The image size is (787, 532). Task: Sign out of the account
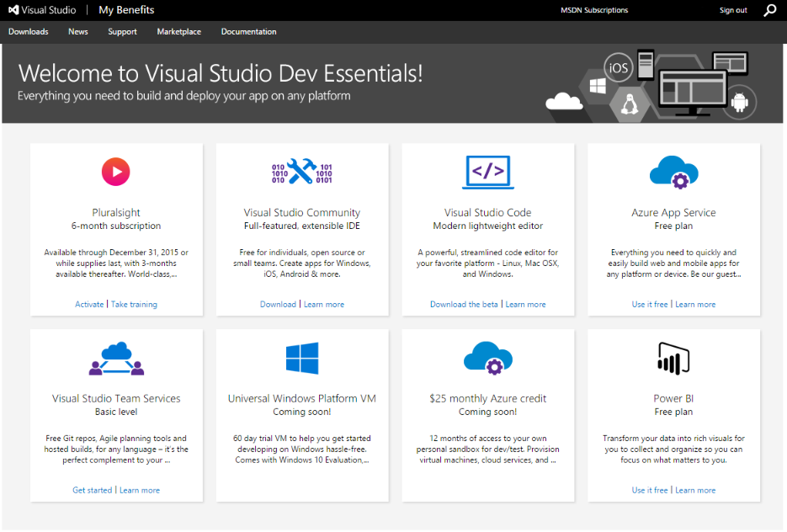(733, 10)
